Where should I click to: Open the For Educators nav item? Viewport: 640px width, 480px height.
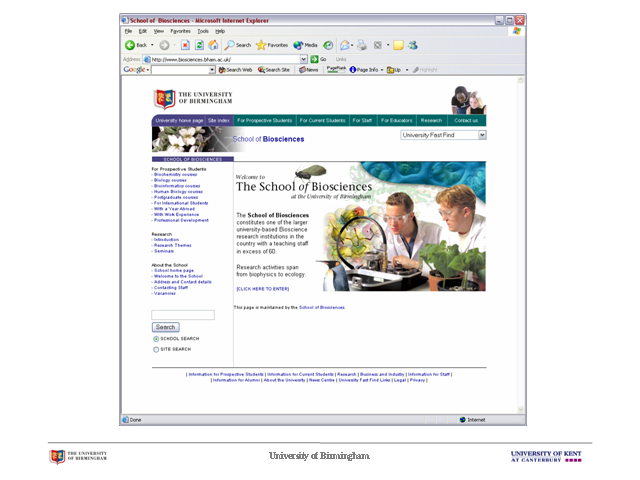click(396, 120)
